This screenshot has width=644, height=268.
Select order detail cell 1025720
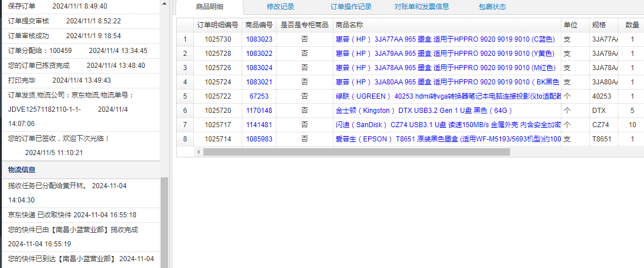pyautogui.click(x=218, y=111)
